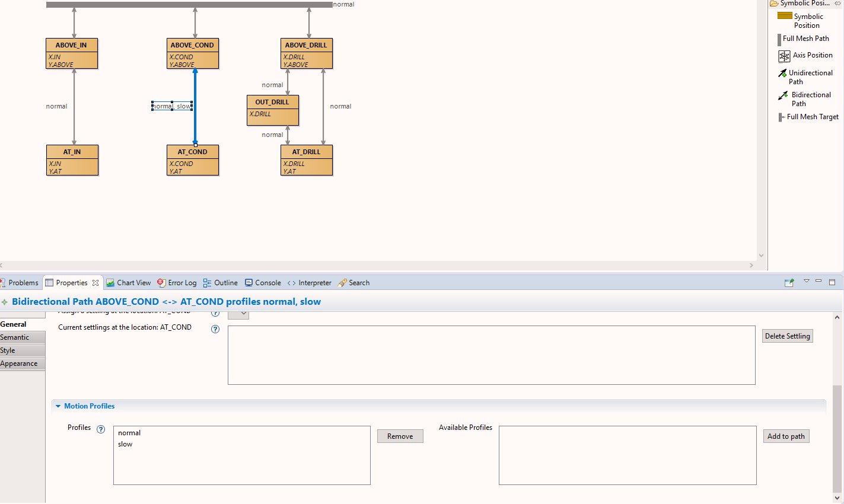Click the 'normal' label right of AT_DRILL path

click(340, 106)
